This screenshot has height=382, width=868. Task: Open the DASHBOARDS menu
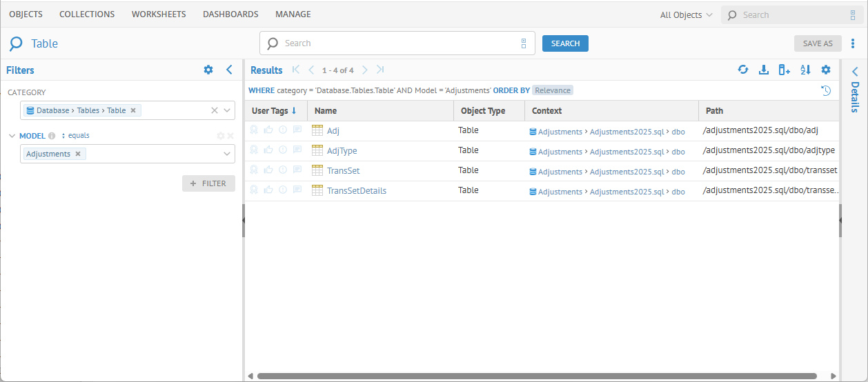pos(230,14)
